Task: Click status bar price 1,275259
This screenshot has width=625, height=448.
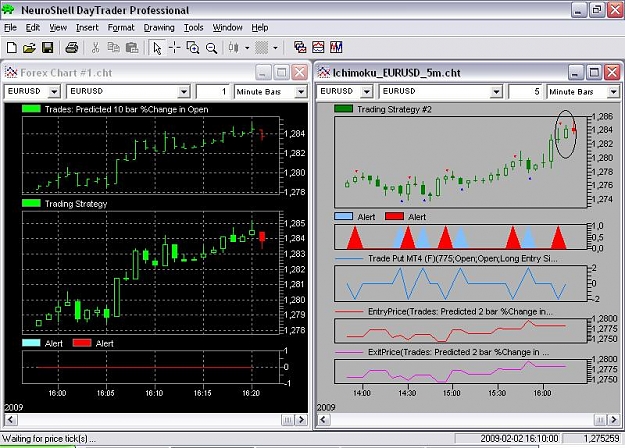Action: (x=601, y=439)
